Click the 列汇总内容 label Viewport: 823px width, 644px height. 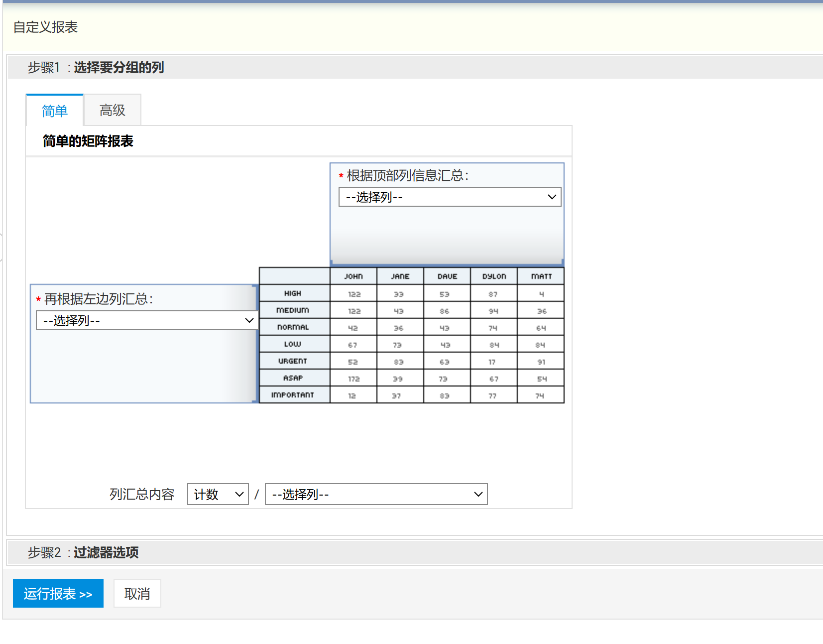click(x=142, y=495)
